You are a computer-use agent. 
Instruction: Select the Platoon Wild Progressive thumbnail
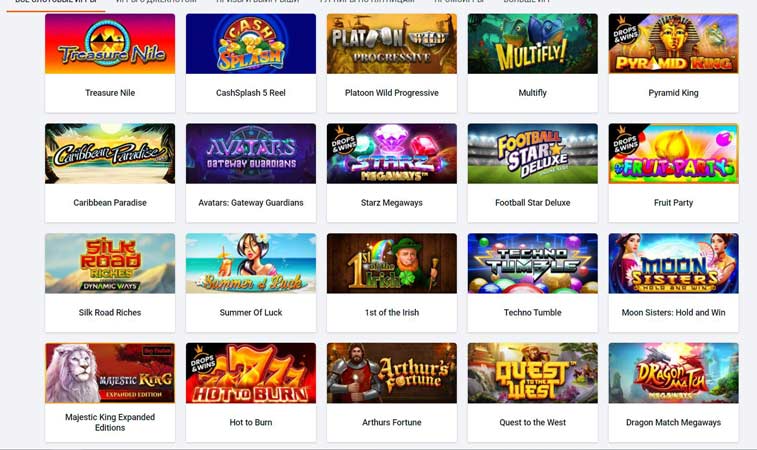[x=392, y=44]
